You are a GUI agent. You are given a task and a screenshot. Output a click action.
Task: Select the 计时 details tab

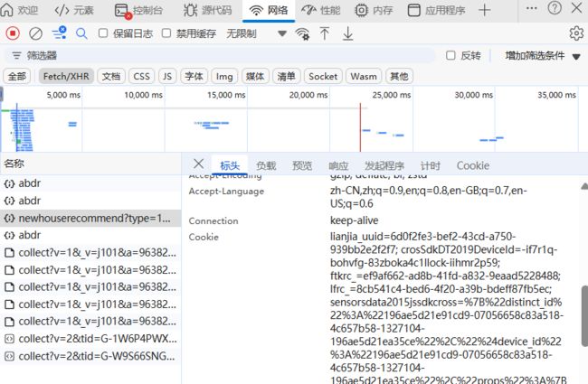coord(430,165)
